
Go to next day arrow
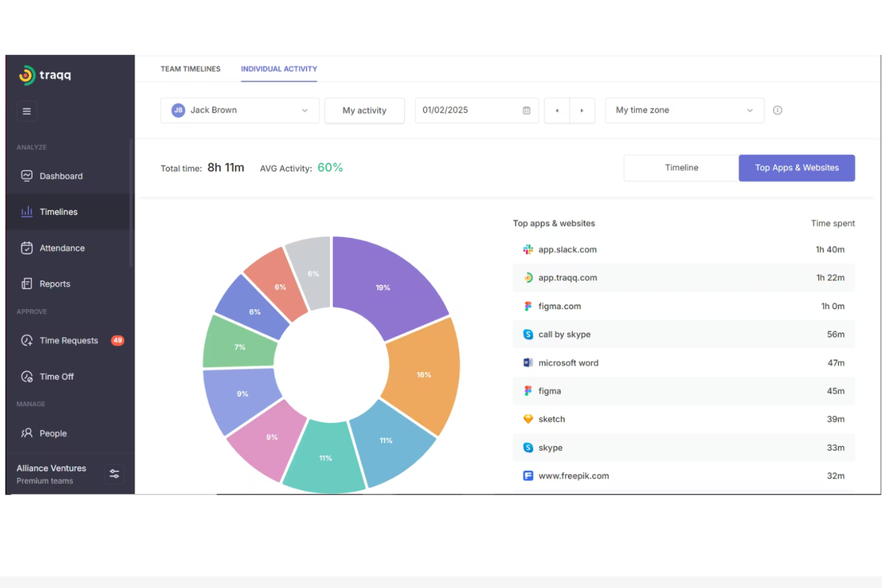tap(582, 110)
